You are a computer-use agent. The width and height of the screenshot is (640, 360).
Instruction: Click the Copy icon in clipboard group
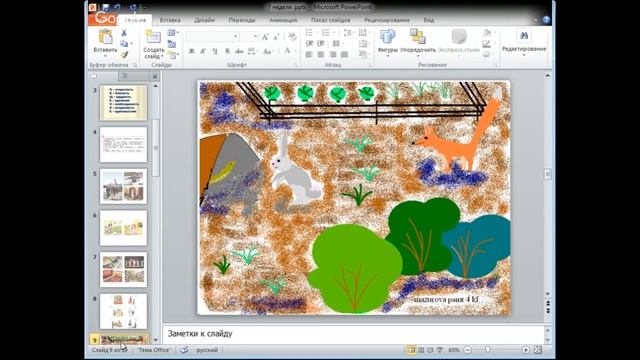124,44
